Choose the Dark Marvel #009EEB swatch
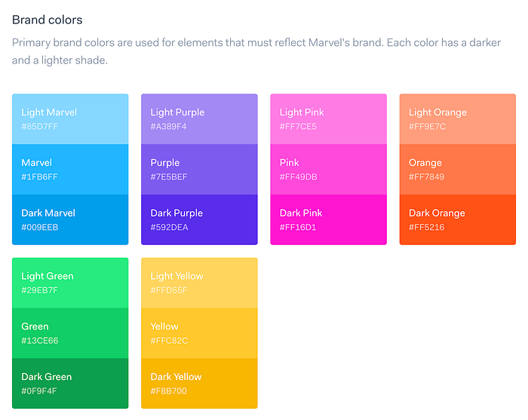This screenshot has height=420, width=528. 70,219
